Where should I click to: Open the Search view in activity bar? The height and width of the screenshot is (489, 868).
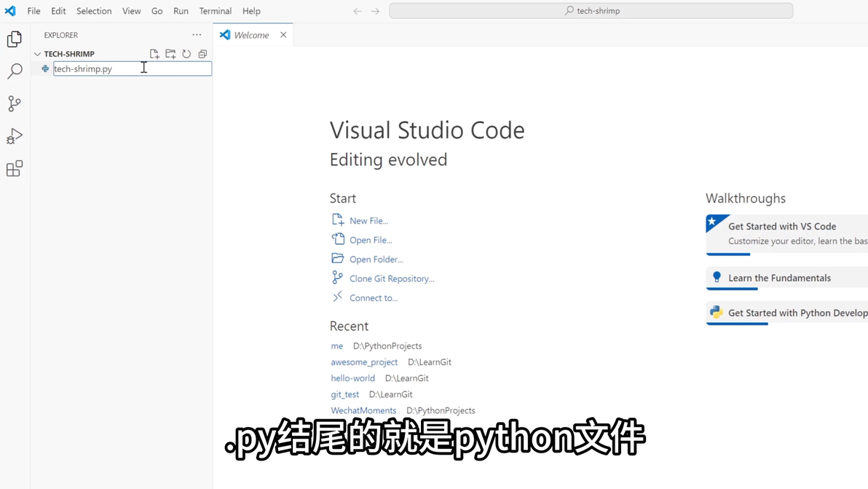point(15,71)
